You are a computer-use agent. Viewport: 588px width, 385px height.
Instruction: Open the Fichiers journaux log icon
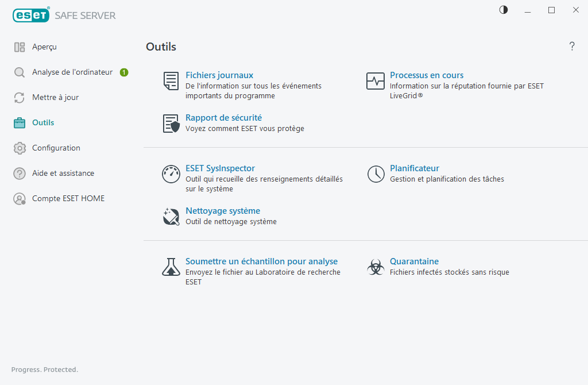coord(171,81)
